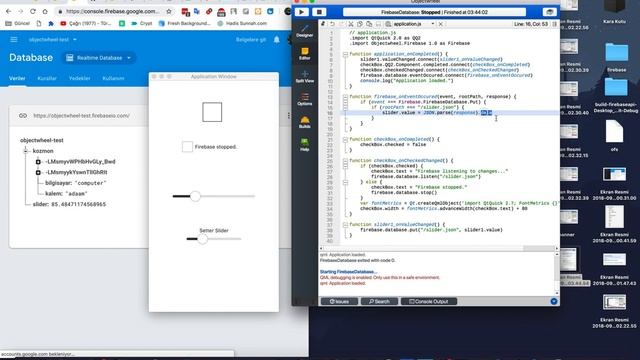Open Firebase notifications bell

pos(277,40)
